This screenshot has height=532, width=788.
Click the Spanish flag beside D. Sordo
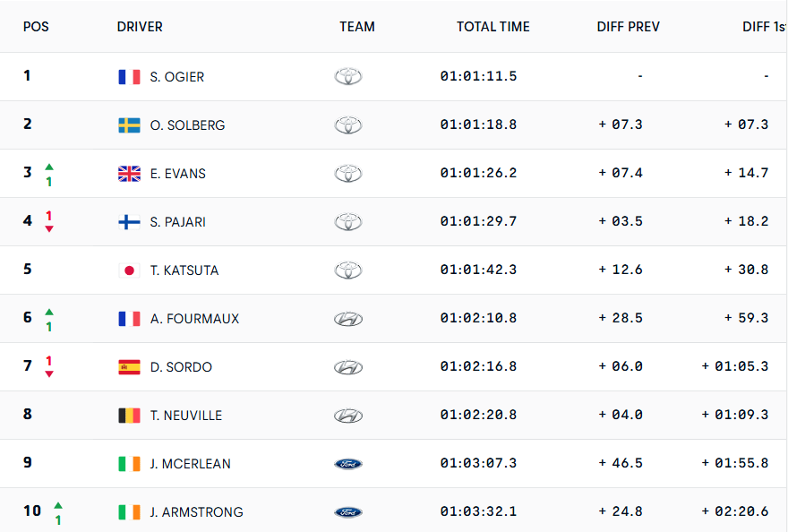click(x=129, y=367)
